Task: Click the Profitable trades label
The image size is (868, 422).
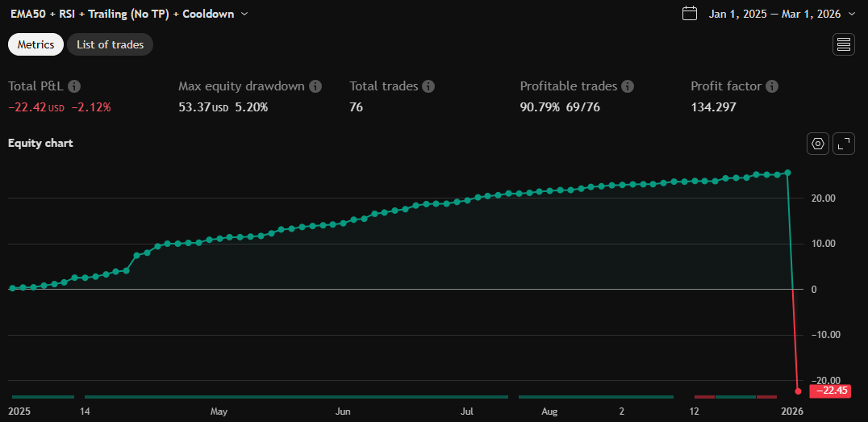Action: [x=569, y=86]
